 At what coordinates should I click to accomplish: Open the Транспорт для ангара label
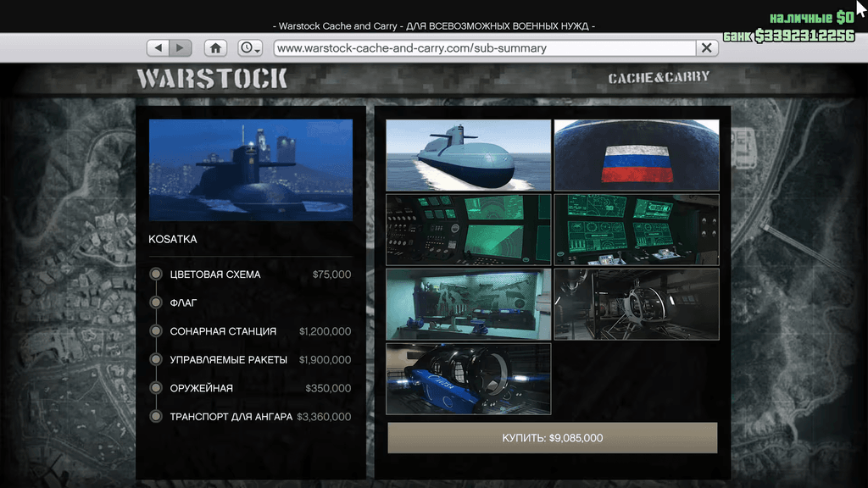click(x=231, y=417)
